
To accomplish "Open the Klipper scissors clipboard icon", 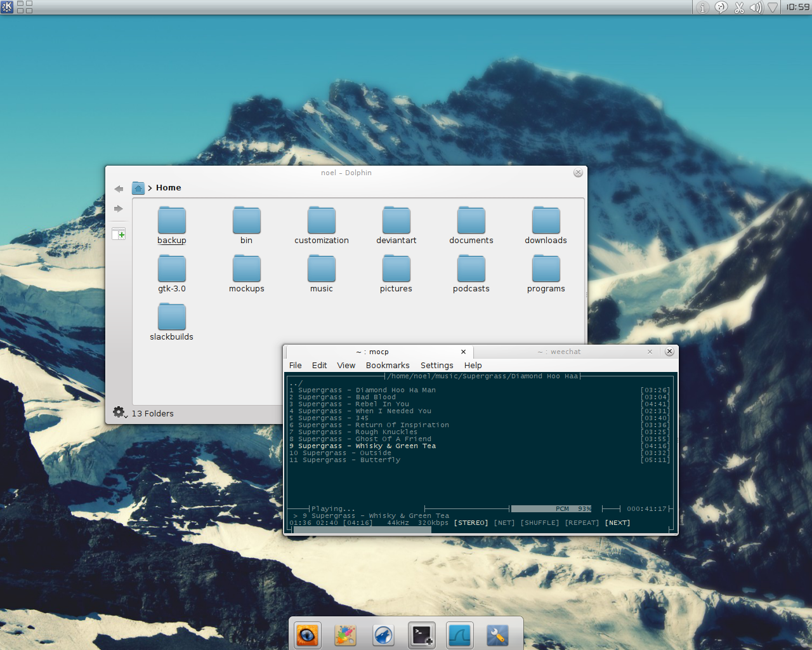I will coord(739,8).
